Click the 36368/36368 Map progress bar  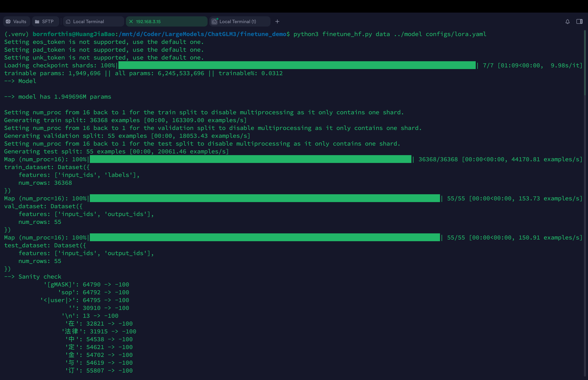[251, 159]
